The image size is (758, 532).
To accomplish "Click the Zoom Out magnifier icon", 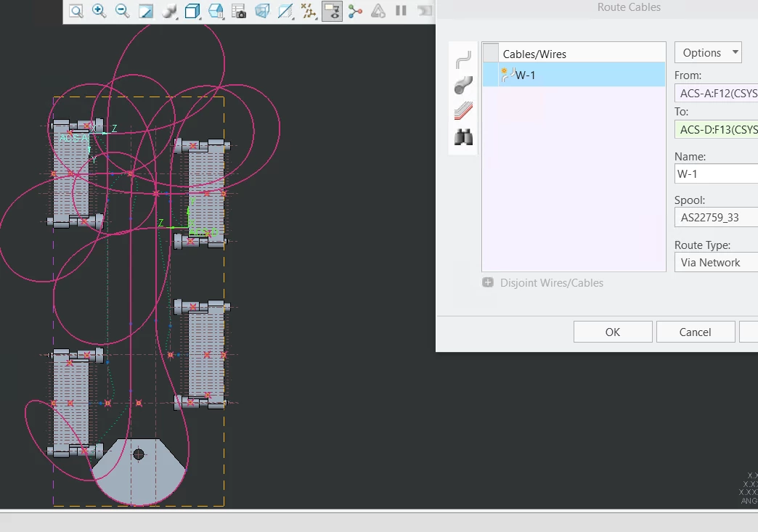I will (x=122, y=11).
